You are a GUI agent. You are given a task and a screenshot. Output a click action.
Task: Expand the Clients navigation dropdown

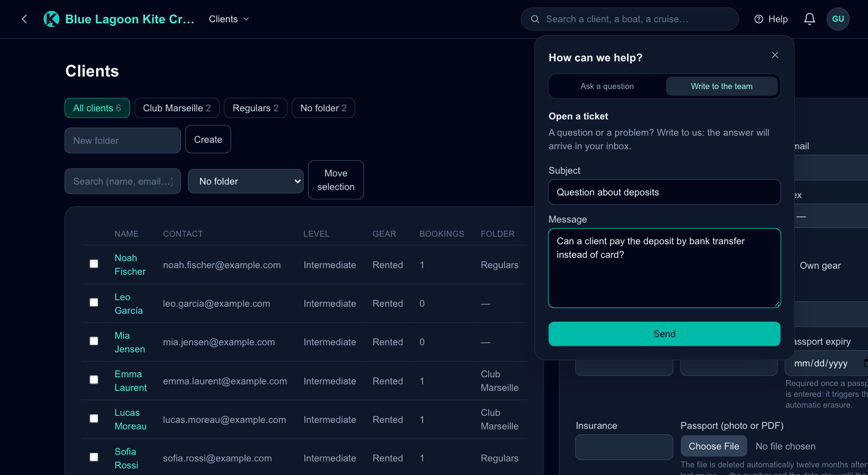click(x=229, y=19)
